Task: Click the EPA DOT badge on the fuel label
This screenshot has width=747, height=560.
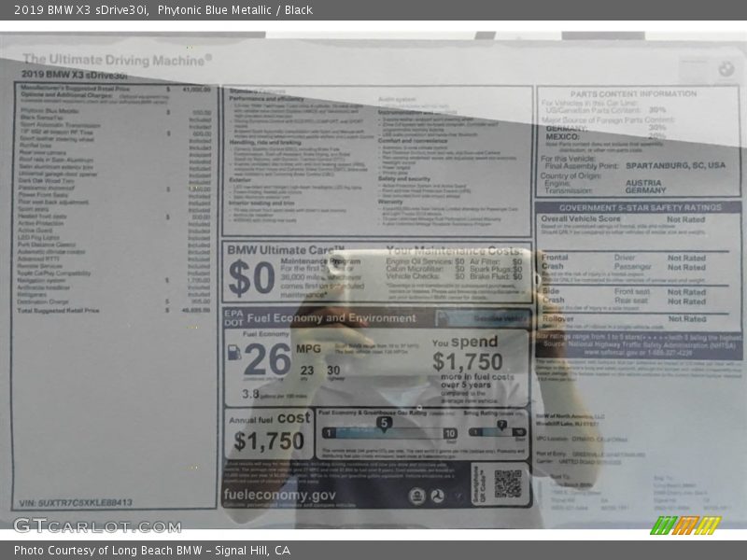Action: coord(233,317)
